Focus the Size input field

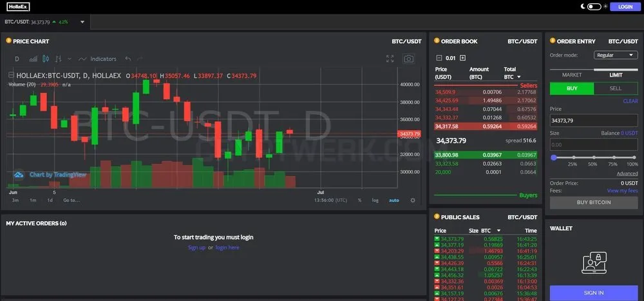pyautogui.click(x=594, y=145)
